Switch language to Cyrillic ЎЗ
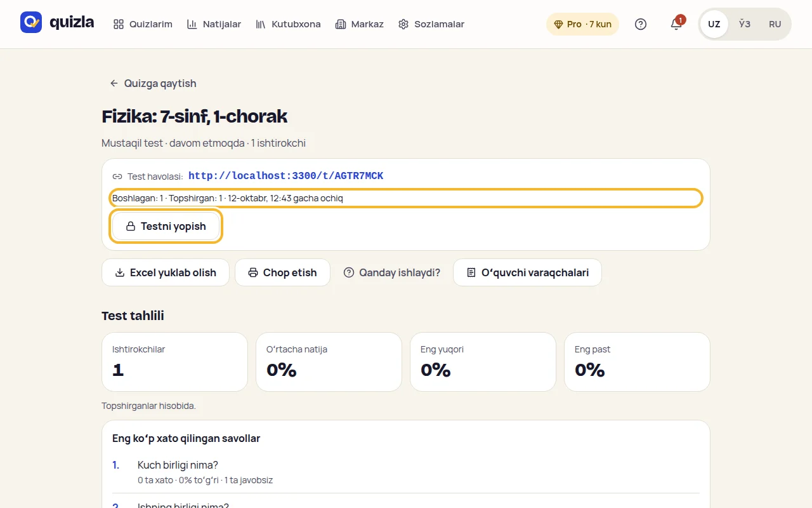The image size is (812, 508). pos(745,24)
